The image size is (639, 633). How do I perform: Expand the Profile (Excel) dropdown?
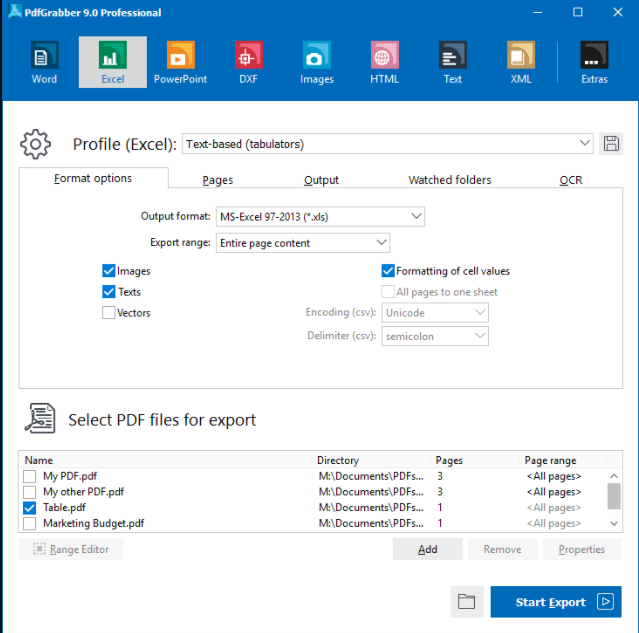388,144
